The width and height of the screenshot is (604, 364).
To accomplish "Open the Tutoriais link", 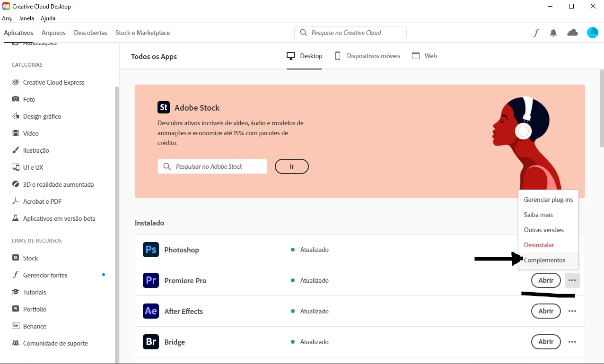I will click(29, 292).
